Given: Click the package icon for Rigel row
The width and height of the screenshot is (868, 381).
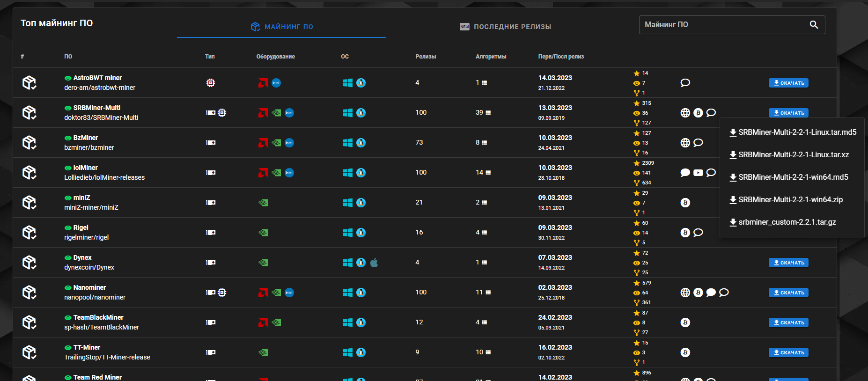Looking at the screenshot, I should coord(29,233).
